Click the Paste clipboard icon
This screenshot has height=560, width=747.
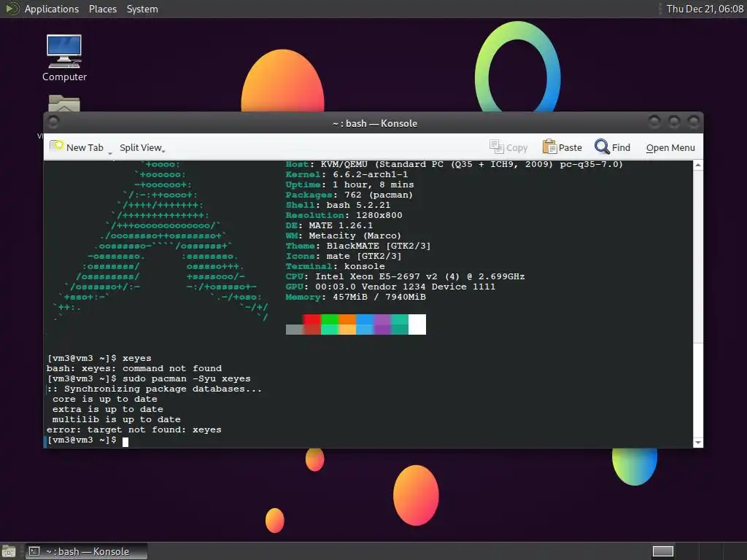click(x=549, y=147)
